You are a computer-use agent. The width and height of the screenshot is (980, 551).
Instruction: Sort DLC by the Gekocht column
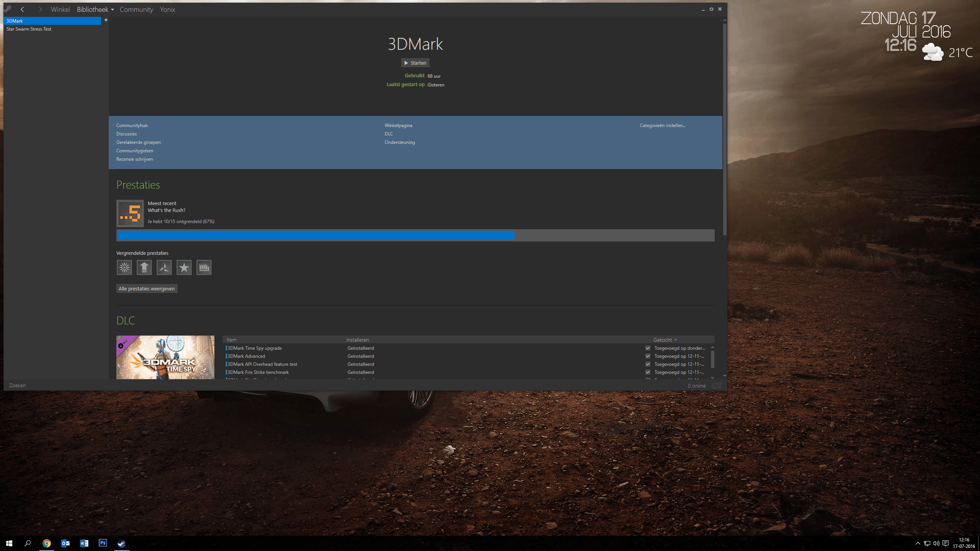[665, 340]
